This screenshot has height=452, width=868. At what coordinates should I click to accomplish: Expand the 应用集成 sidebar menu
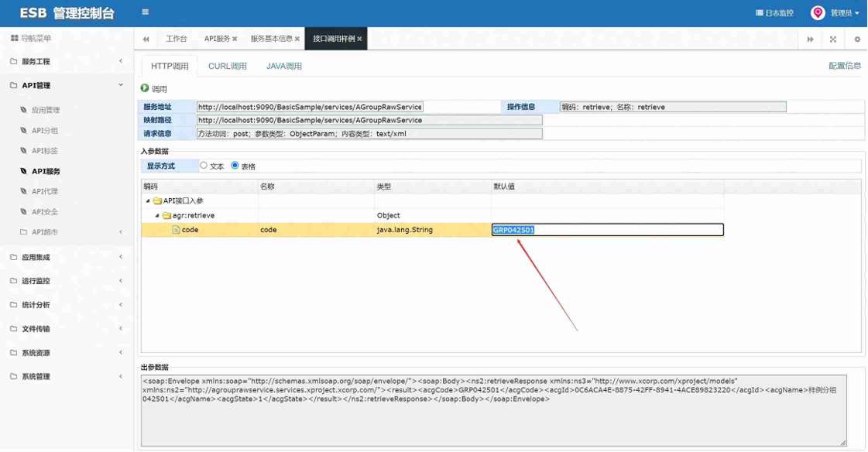67,257
